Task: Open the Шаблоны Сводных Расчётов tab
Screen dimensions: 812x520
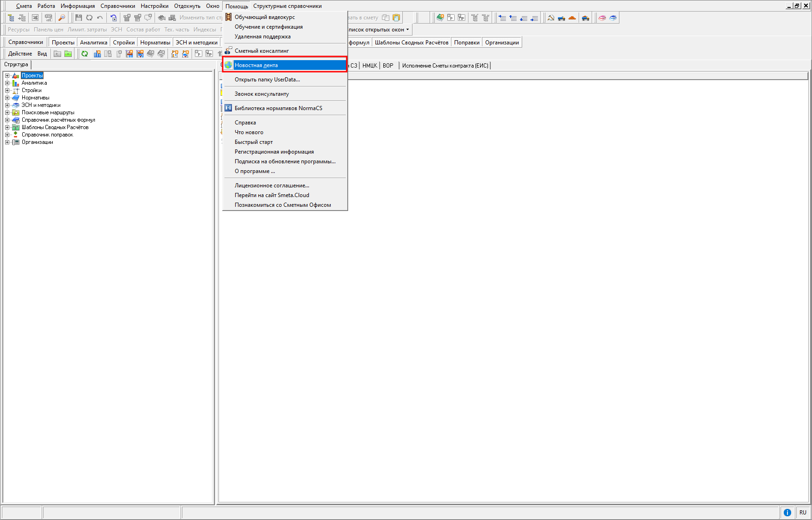Action: point(412,43)
